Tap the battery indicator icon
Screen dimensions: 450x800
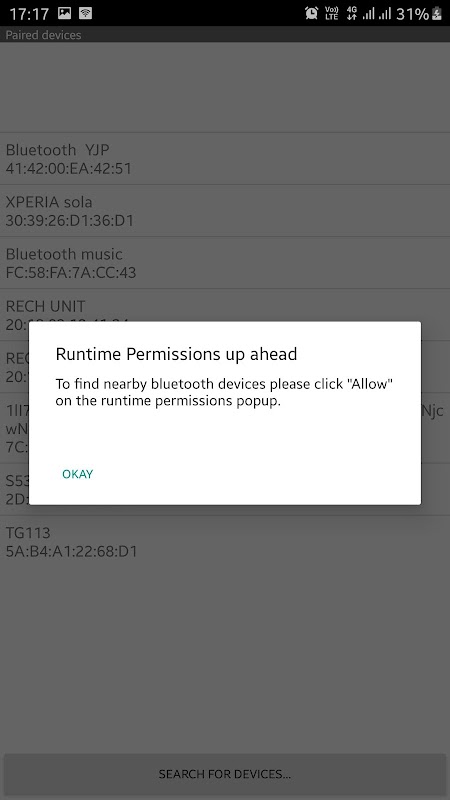click(437, 13)
